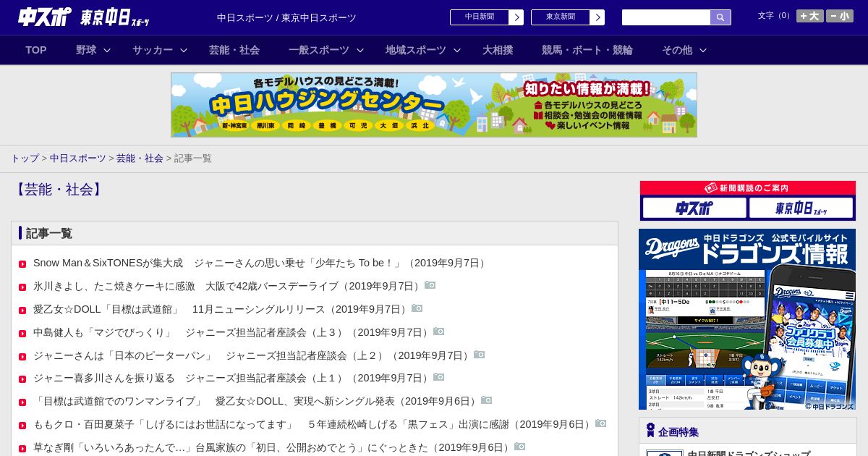Expand the 野球 dropdown chevron
The image size is (868, 456).
107,50
